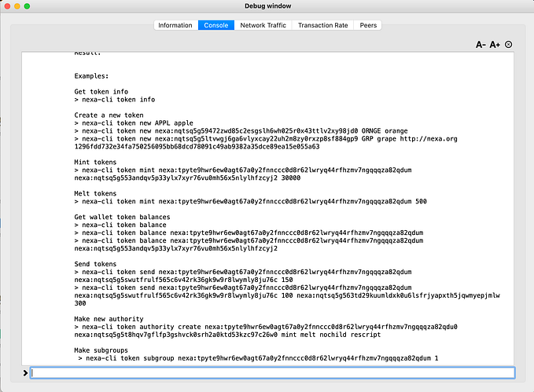The image size is (534, 392).
Task: Clear the console with the circled X icon
Action: click(x=509, y=45)
